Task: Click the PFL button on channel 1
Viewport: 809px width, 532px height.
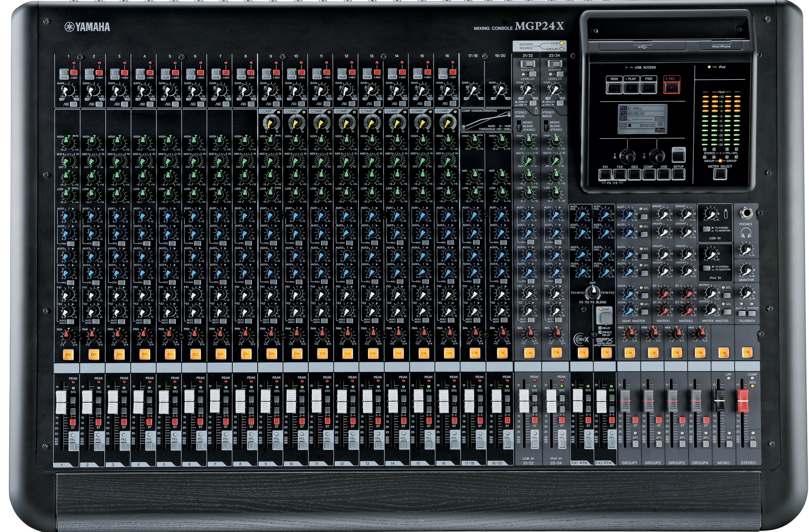Action: click(x=73, y=446)
